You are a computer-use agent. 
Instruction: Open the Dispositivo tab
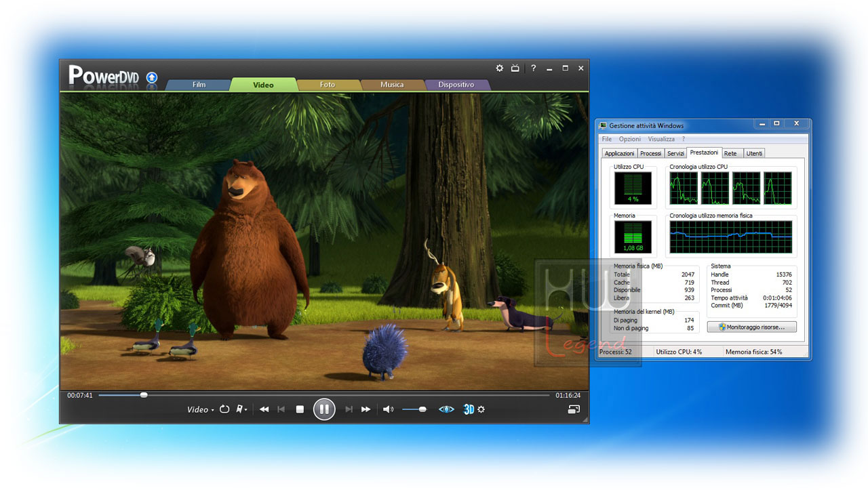click(456, 85)
